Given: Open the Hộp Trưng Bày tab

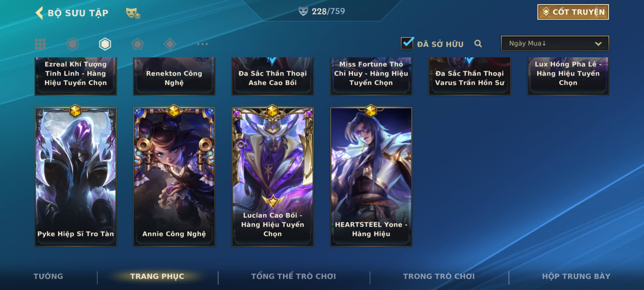Looking at the screenshot, I should pyautogui.click(x=576, y=276).
